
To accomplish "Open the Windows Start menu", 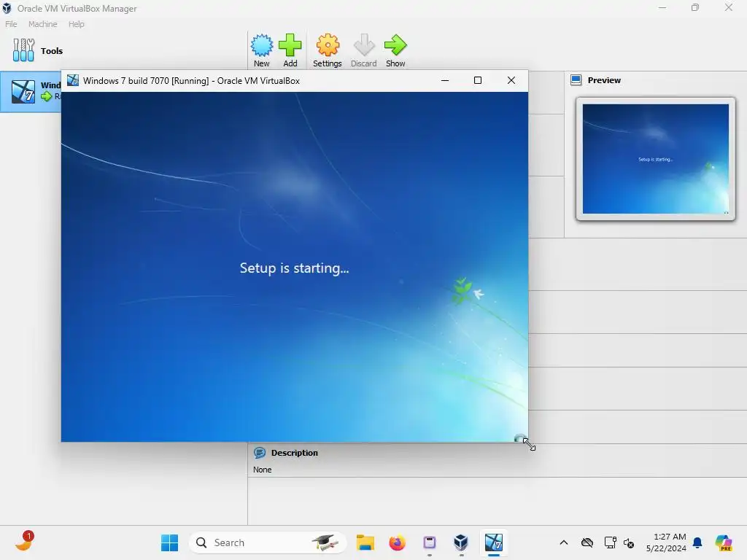I will coord(169,542).
